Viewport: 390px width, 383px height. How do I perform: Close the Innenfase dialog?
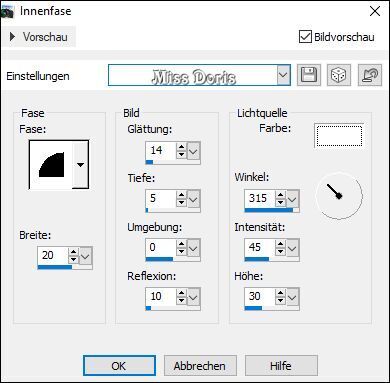(375, 11)
